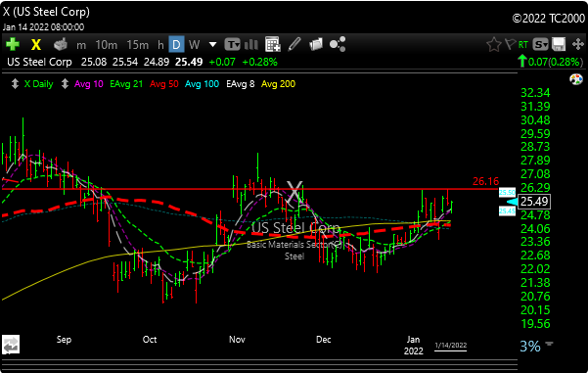
Task: Click the 25.50 cyan price tag
Action: 507,193
